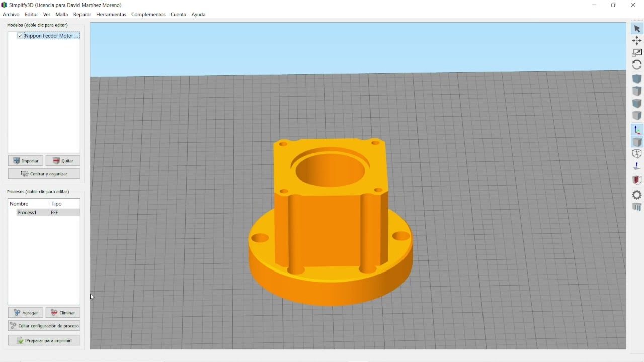The image size is (644, 362).
Task: Open the cross section view tool
Action: (x=637, y=180)
